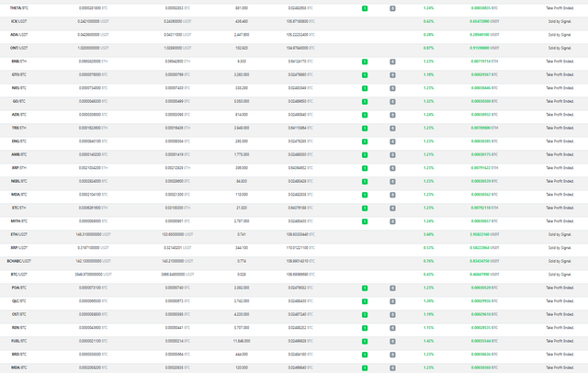This screenshot has width=588, height=373.
Task: Select the green badge for MITH/BTC
Action: click(365, 221)
